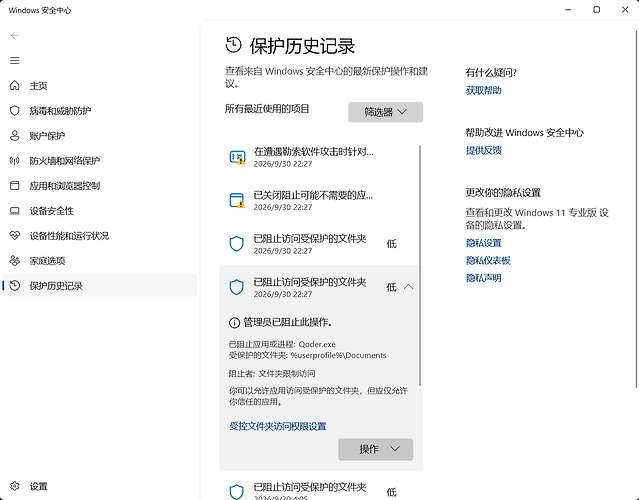Click the antenna icon for 防火墙和网络保护
The image size is (639, 500).
pos(15,161)
